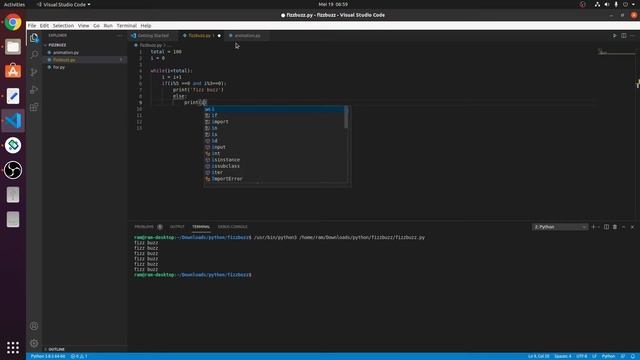
Task: Click the autocomplete list scrollbar
Action: click(346, 117)
